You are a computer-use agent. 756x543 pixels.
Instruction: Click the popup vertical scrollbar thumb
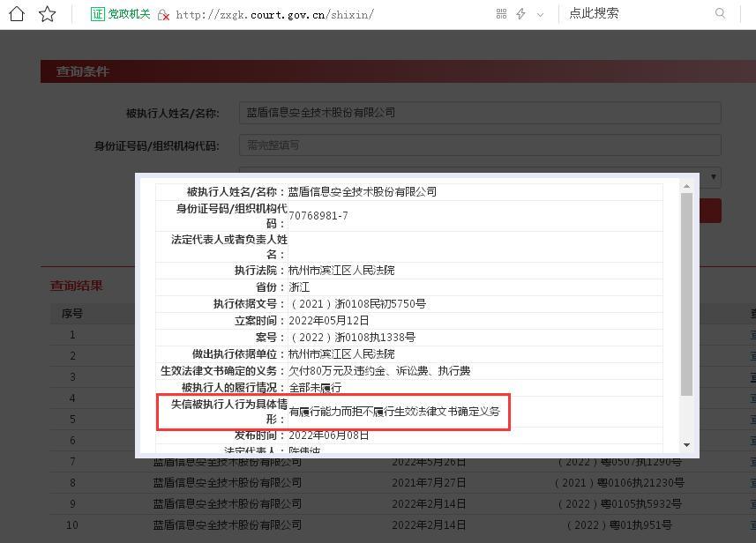(686, 294)
